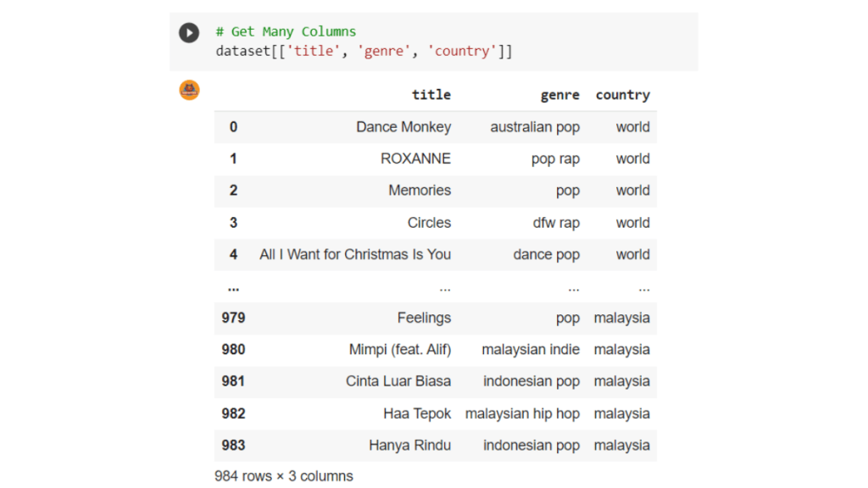The height and width of the screenshot is (488, 868).
Task: Select the 'genre' column header
Action: [559, 95]
